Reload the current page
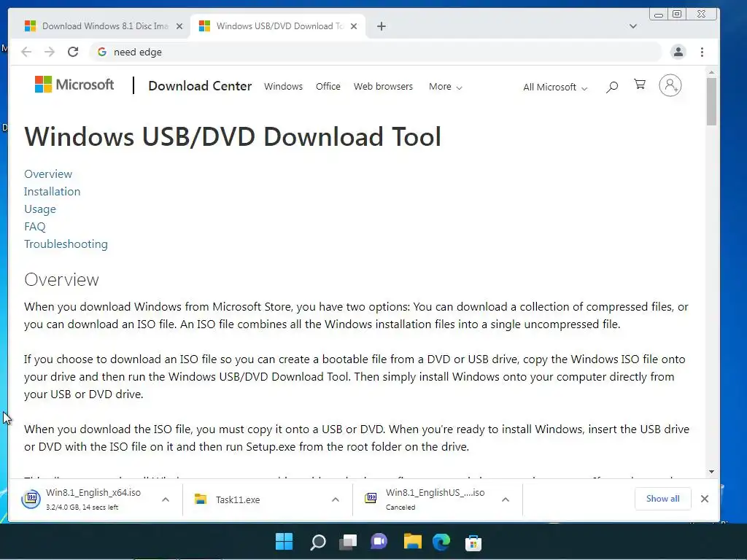 point(73,52)
